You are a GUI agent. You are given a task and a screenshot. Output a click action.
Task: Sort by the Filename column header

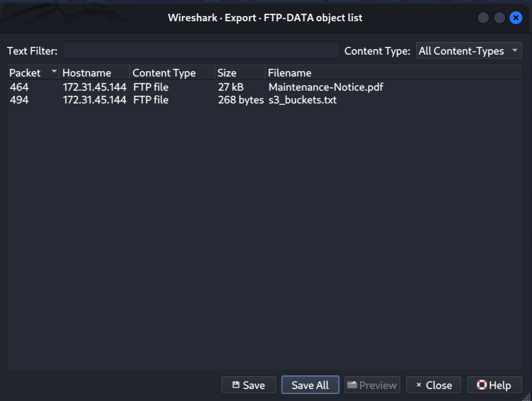point(394,73)
